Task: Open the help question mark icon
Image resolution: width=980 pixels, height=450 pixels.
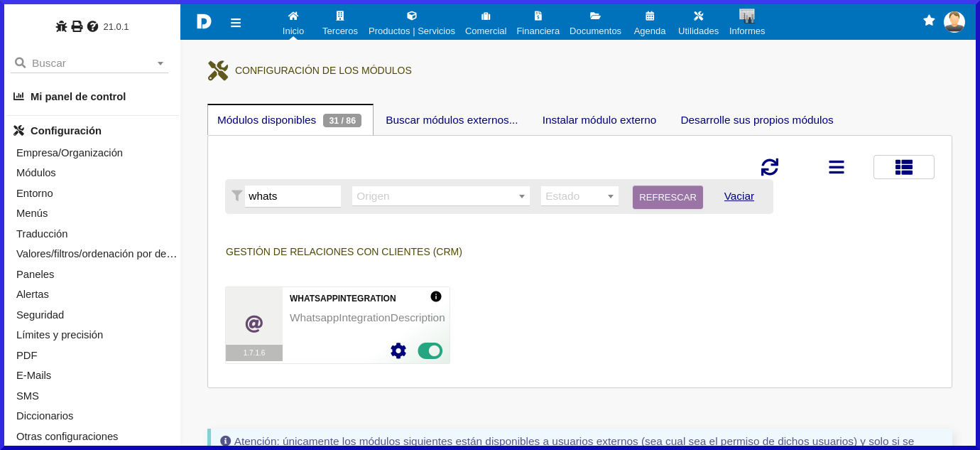Action: pos(92,26)
